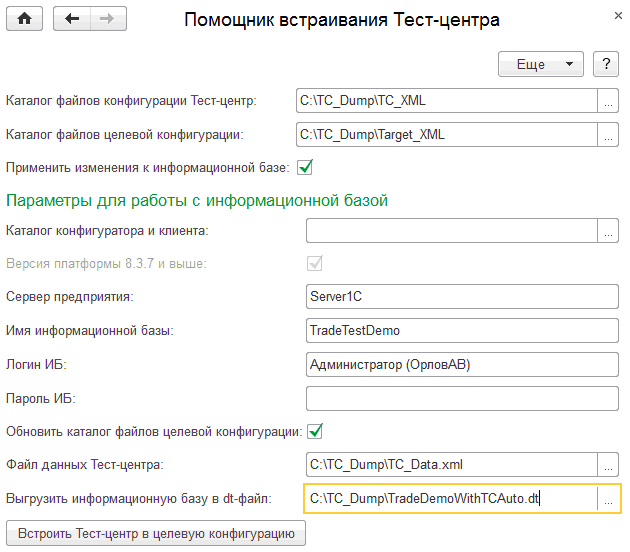Image resolution: width=630 pixels, height=552 pixels.
Task: Click Встроить Тест-центр в целевую конфигурацию button
Action: 156,533
